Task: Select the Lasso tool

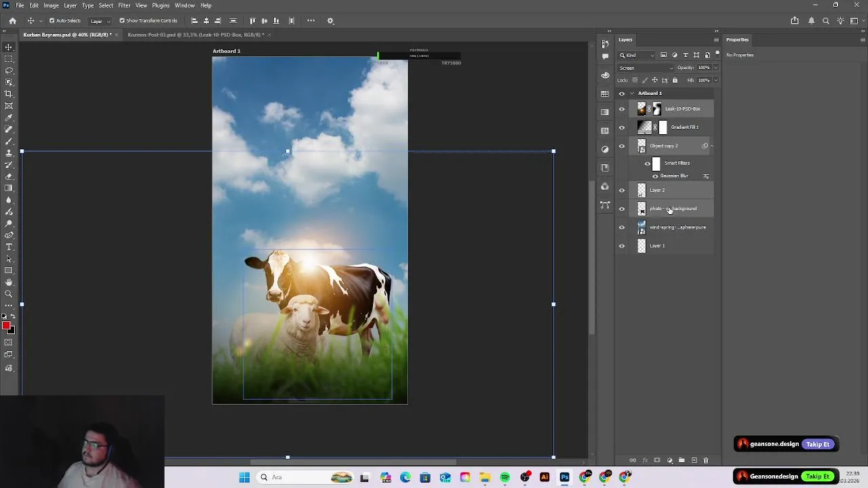Action: 9,70
